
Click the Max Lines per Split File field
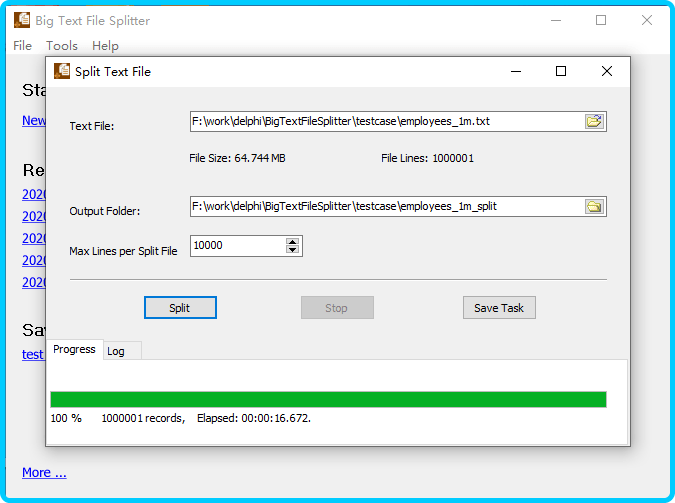237,246
